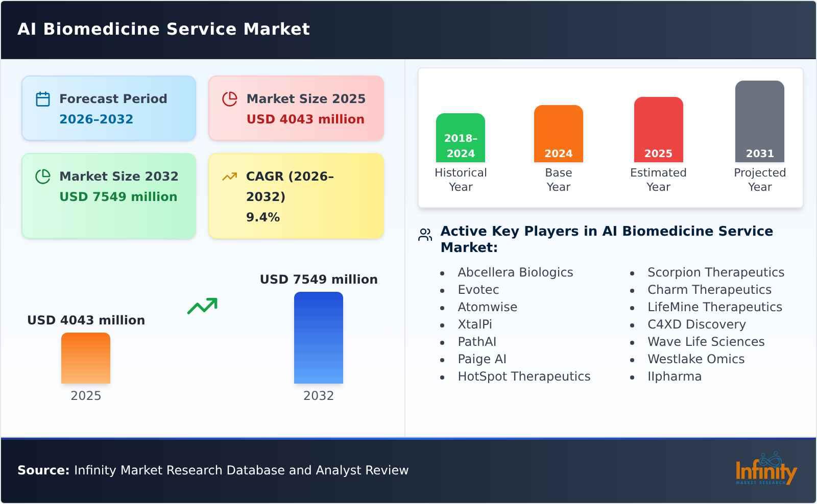Select the red 2025 Estimated Year bar
Image resolution: width=817 pixels, height=504 pixels.
(x=659, y=130)
